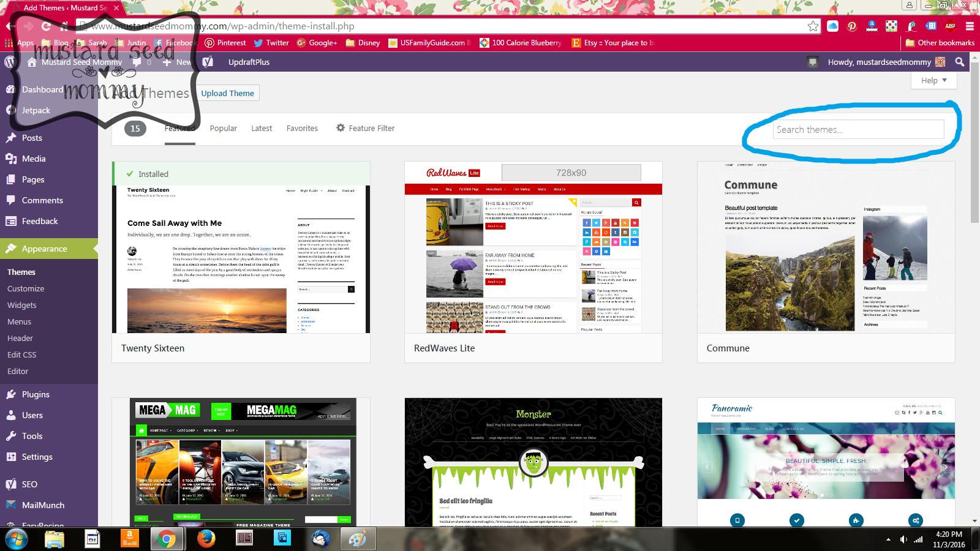Switch to the Popular themes tab
This screenshot has height=551, width=980.
pyautogui.click(x=224, y=128)
